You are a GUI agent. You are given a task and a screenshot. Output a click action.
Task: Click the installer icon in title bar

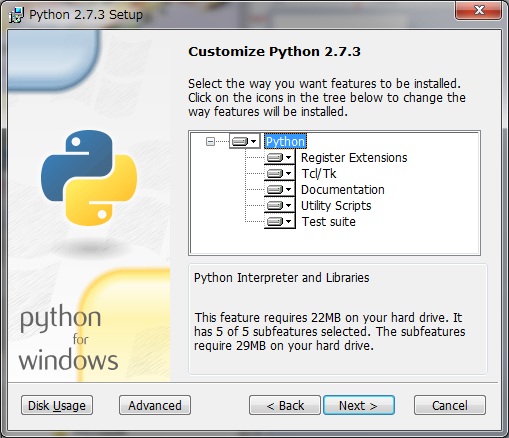pos(16,15)
